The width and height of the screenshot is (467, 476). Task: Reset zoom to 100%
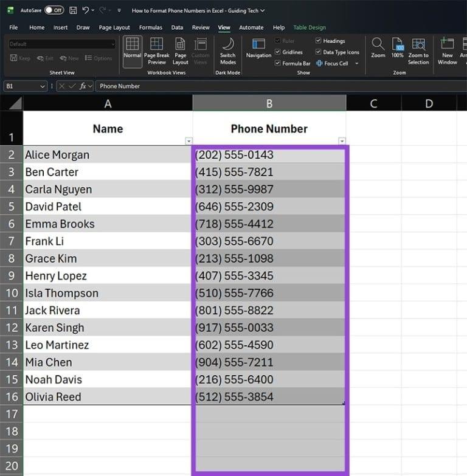click(397, 48)
